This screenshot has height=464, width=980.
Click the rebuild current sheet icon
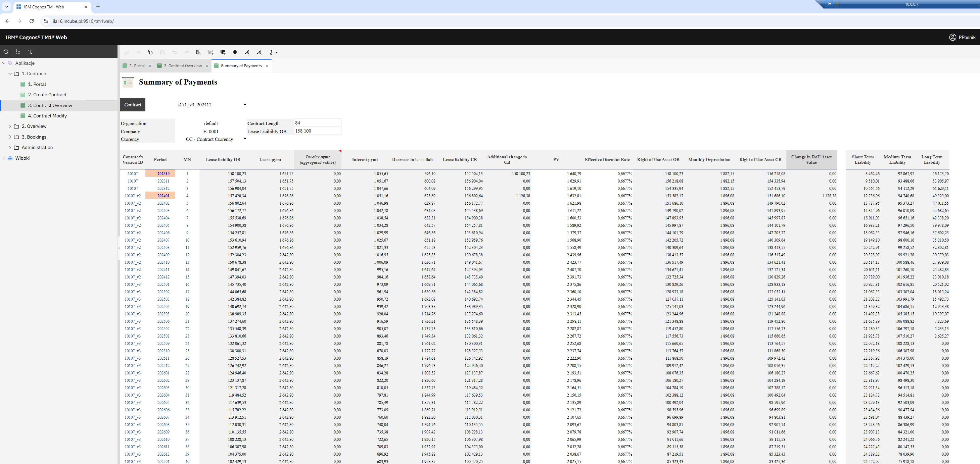click(x=211, y=52)
